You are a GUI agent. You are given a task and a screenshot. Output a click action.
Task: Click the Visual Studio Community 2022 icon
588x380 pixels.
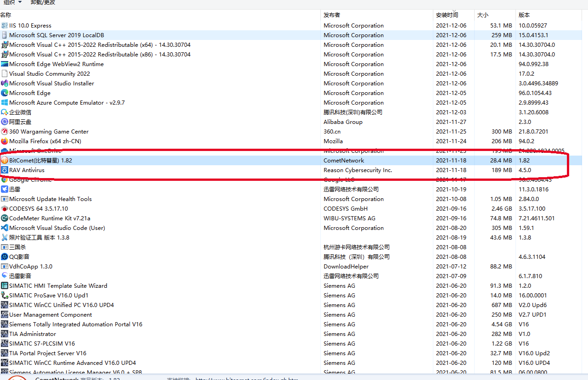point(5,73)
